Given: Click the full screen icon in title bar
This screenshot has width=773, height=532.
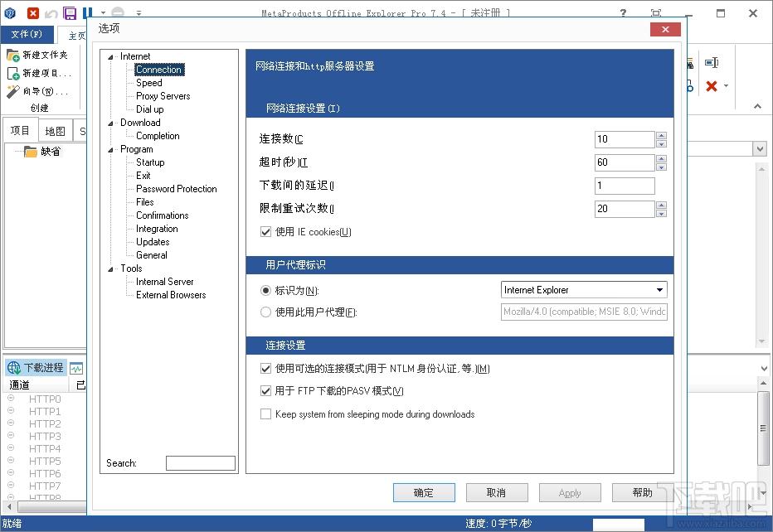Looking at the screenshot, I should (x=656, y=13).
